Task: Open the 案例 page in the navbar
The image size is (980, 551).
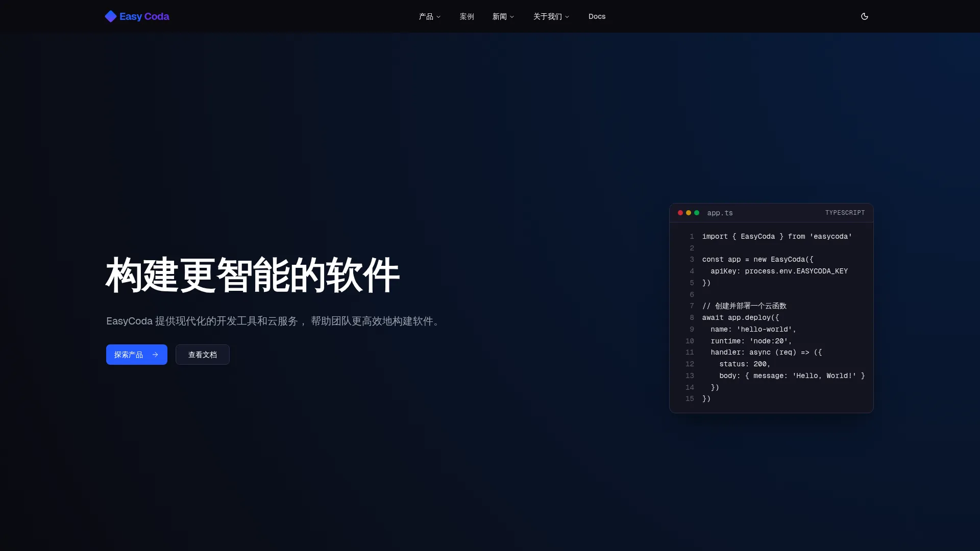Action: (x=467, y=16)
